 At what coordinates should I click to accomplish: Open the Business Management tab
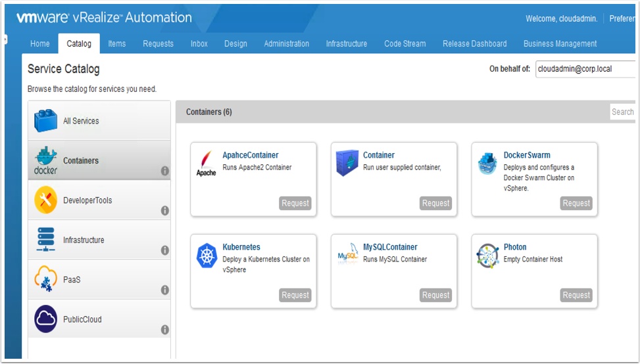(560, 43)
